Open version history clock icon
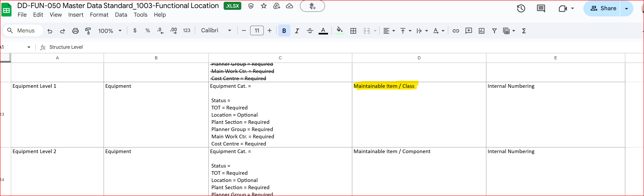The height and width of the screenshot is (196, 644). [521, 8]
